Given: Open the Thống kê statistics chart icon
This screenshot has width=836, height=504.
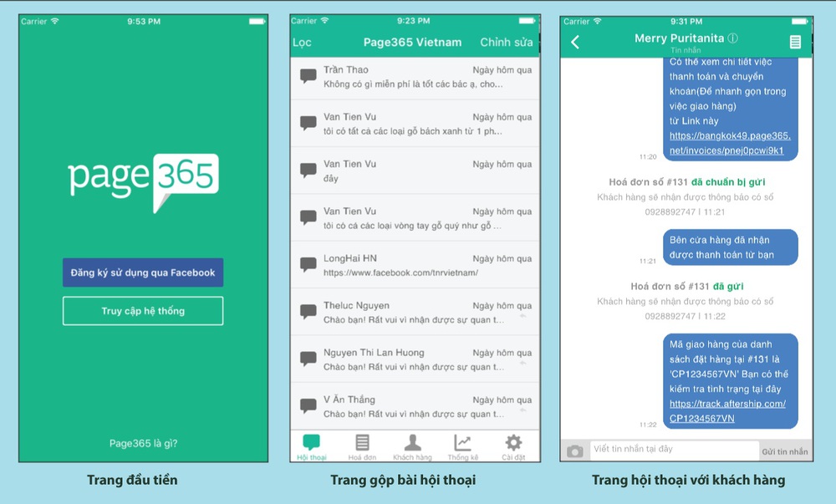Looking at the screenshot, I should tap(462, 443).
